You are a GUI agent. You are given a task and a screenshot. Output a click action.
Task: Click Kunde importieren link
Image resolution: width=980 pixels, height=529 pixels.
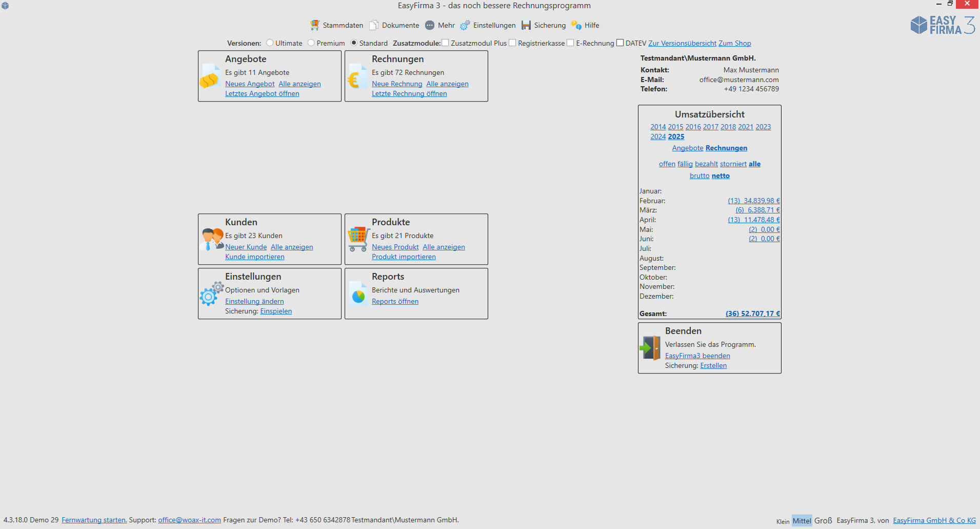(x=254, y=257)
